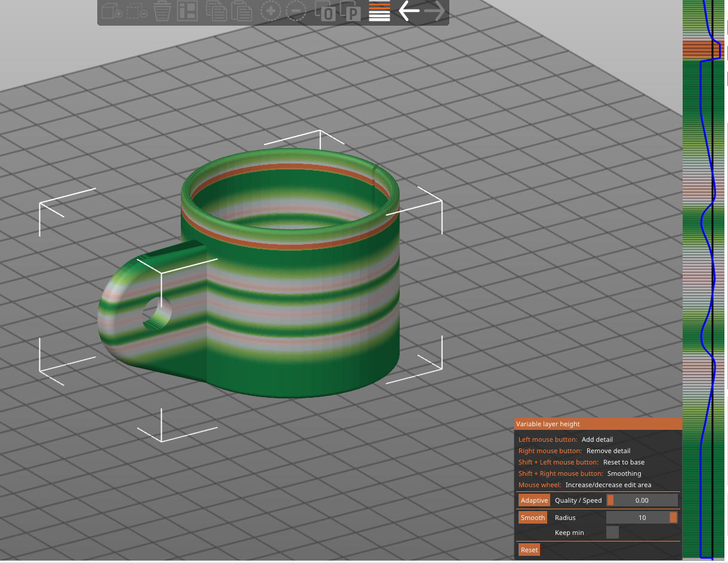728x563 pixels.
Task: Click the Smooth button
Action: point(533,518)
